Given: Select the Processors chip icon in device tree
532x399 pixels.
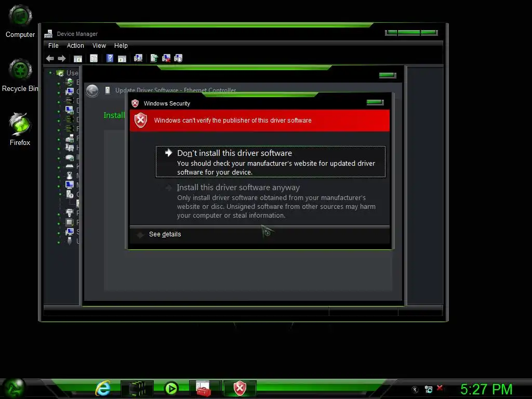Looking at the screenshot, I should click(70, 222).
